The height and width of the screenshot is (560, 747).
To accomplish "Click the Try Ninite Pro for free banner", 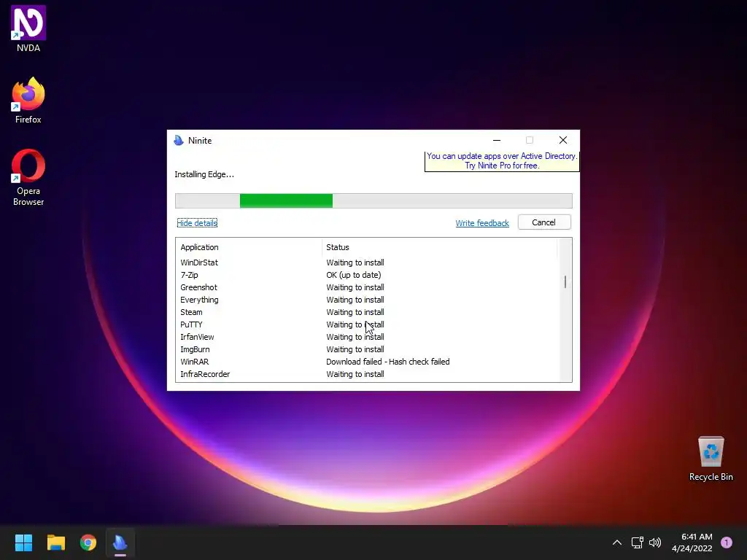I will point(502,161).
